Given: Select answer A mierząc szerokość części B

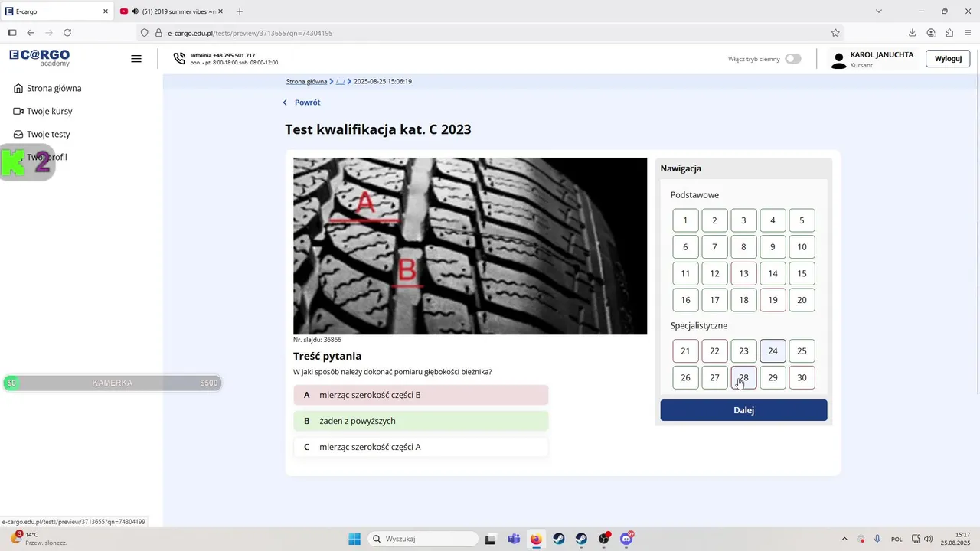Looking at the screenshot, I should [x=421, y=395].
